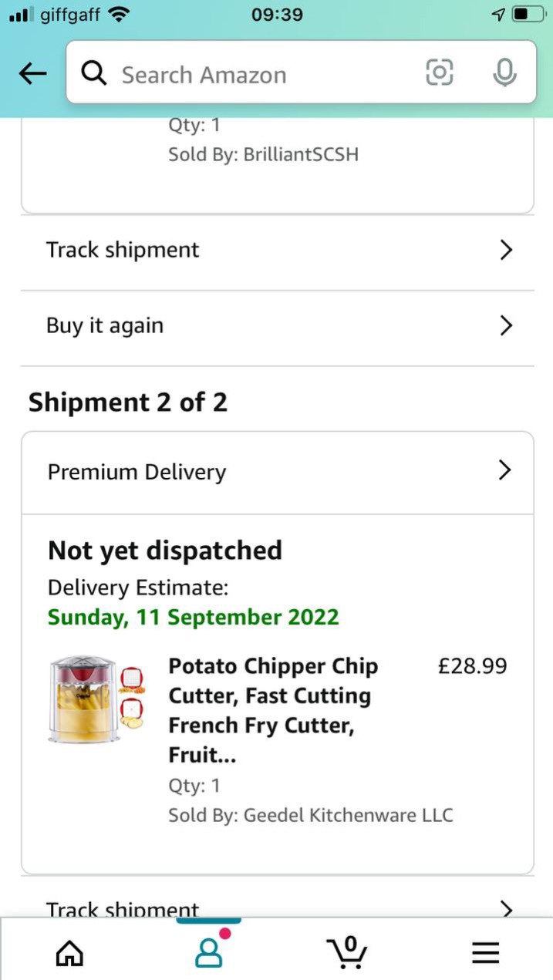553x980 pixels.
Task: Tap the back arrow icon
Action: pyautogui.click(x=32, y=74)
